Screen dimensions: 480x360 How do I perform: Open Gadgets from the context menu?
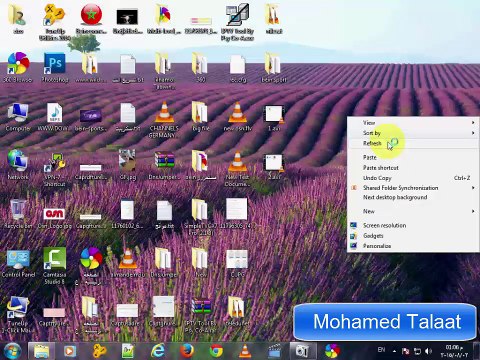coord(413,236)
